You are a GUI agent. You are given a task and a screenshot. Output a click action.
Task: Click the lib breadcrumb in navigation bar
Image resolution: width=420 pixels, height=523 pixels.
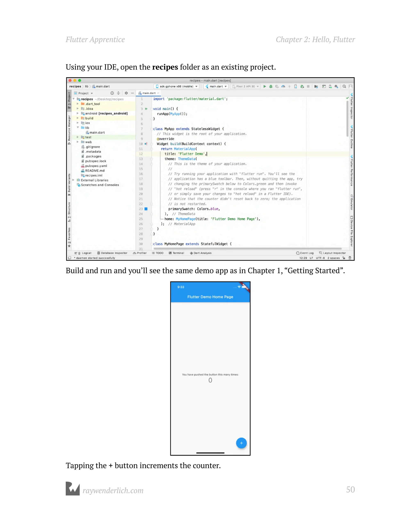coord(87,86)
